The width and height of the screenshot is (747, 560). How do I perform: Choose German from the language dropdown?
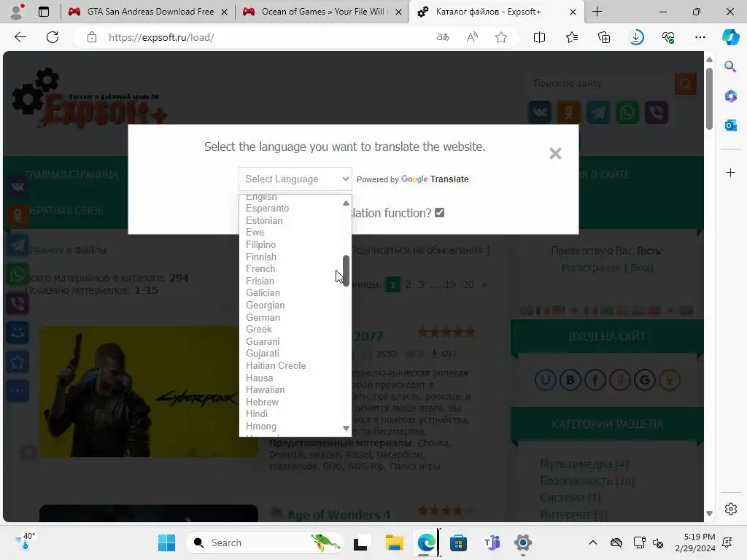click(x=263, y=317)
